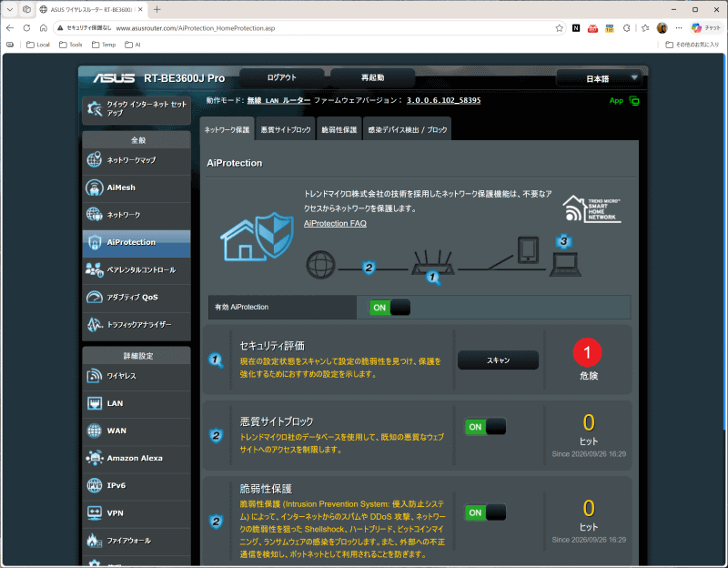Click firmware version 3.0.0.6.102_58395 link
Viewport: 728px width, 568px height.
(x=443, y=100)
